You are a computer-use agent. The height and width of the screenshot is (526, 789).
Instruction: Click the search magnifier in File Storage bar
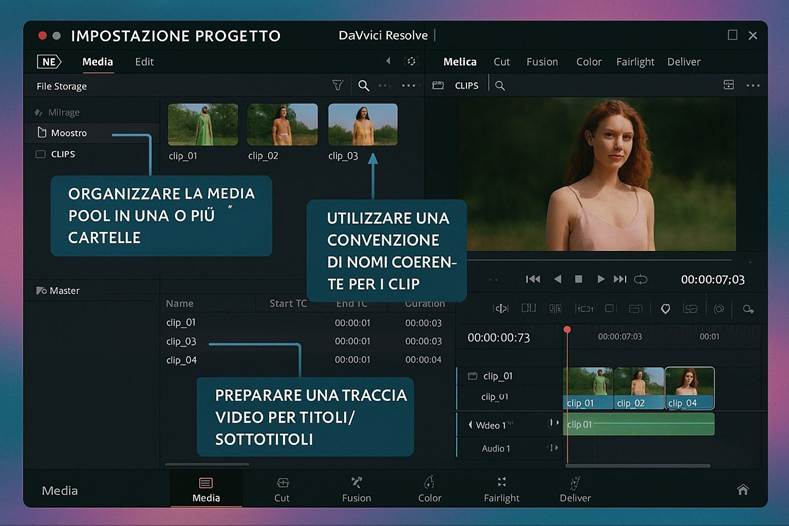363,86
